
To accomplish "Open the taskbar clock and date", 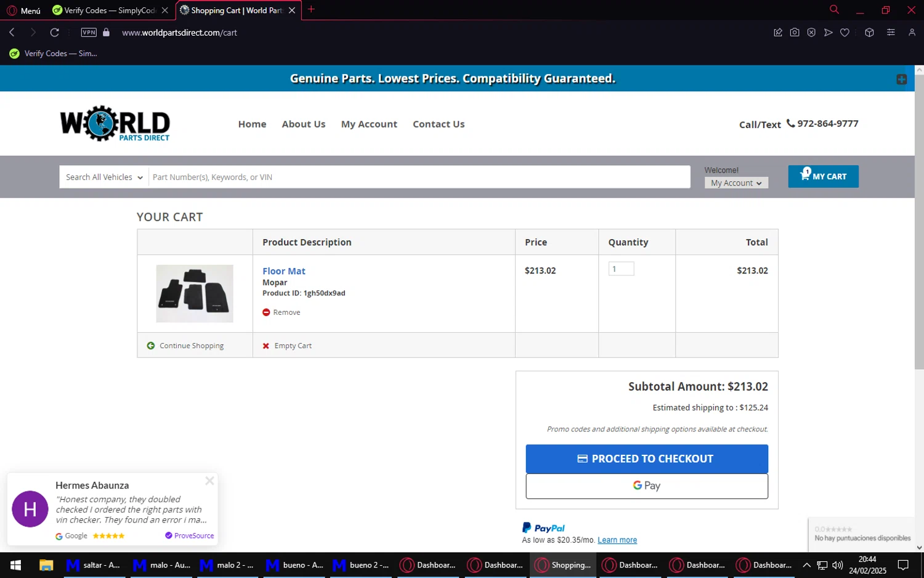I will coord(867,565).
